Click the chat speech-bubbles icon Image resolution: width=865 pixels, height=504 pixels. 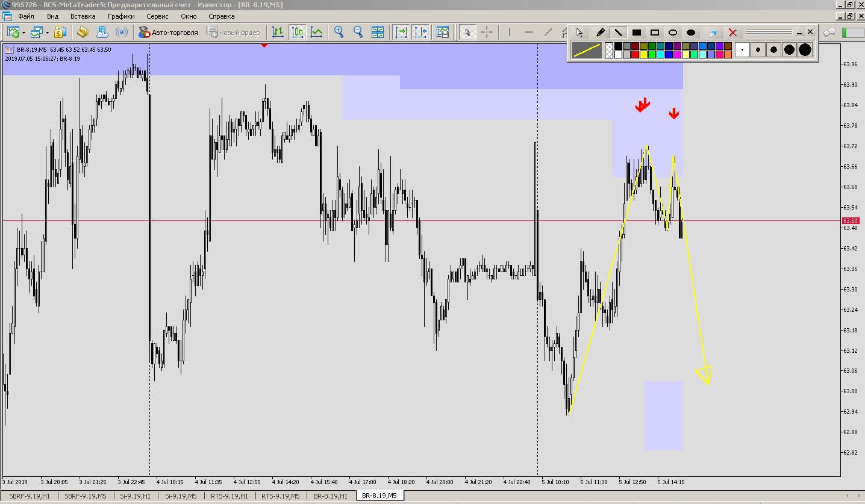[829, 33]
